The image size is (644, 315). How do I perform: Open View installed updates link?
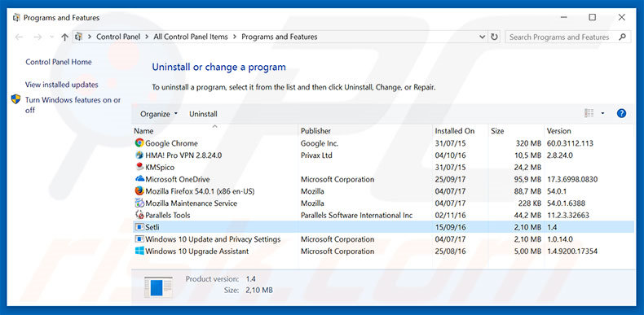tap(62, 85)
